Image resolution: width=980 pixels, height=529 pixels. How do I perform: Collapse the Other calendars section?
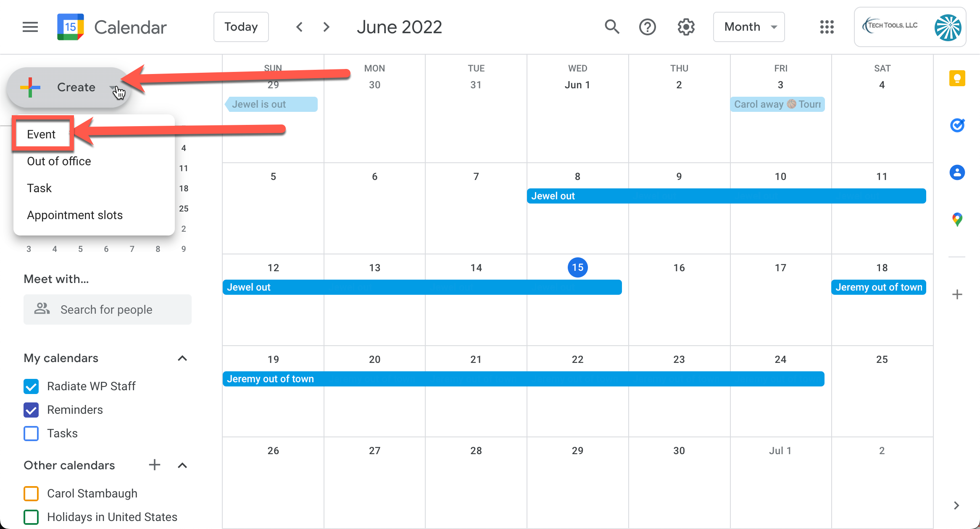[x=182, y=465]
